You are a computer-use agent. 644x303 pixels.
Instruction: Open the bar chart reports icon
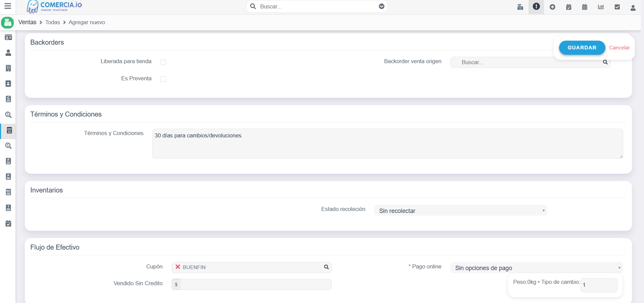pyautogui.click(x=601, y=7)
